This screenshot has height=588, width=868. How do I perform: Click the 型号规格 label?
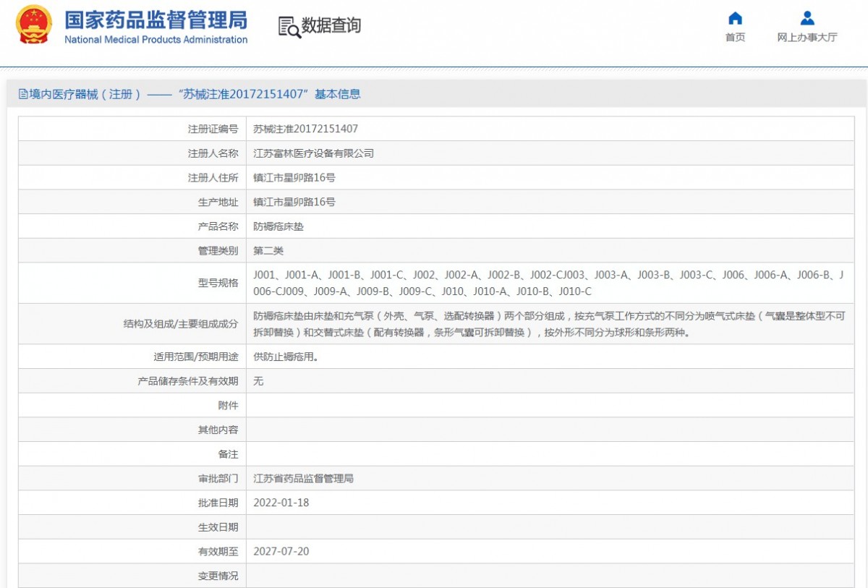218,284
